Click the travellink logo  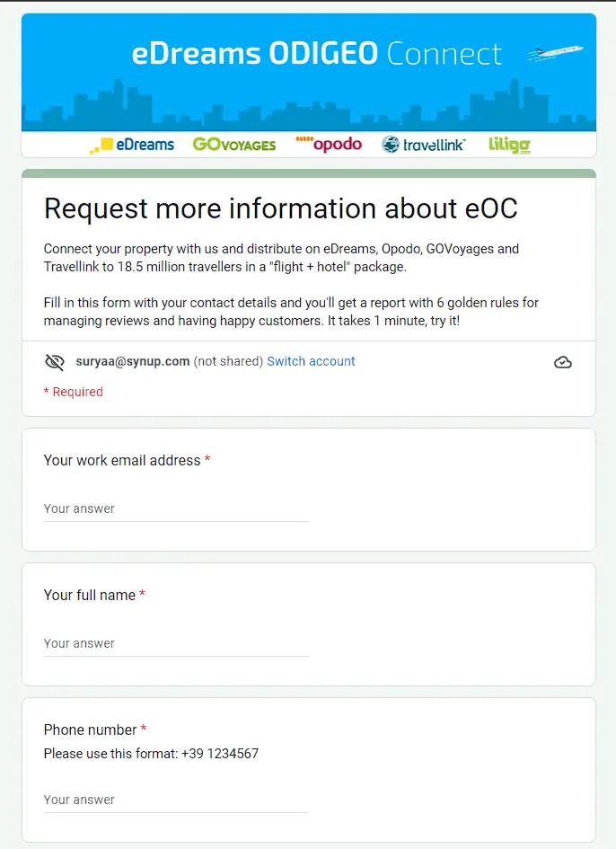coord(423,145)
